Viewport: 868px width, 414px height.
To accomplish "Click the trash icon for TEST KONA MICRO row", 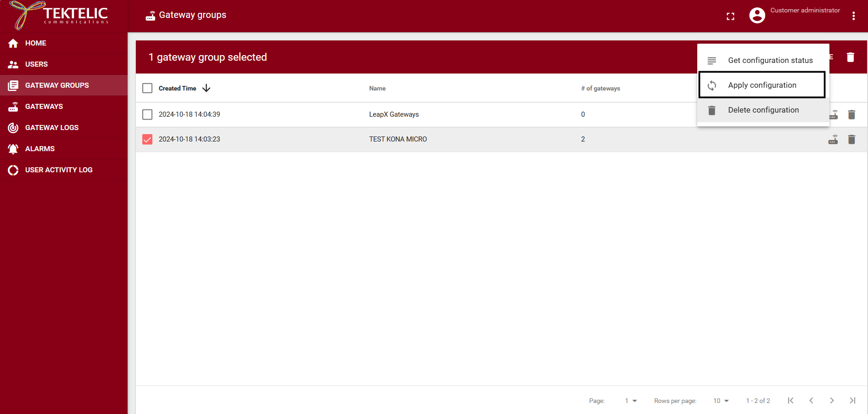I will (851, 140).
